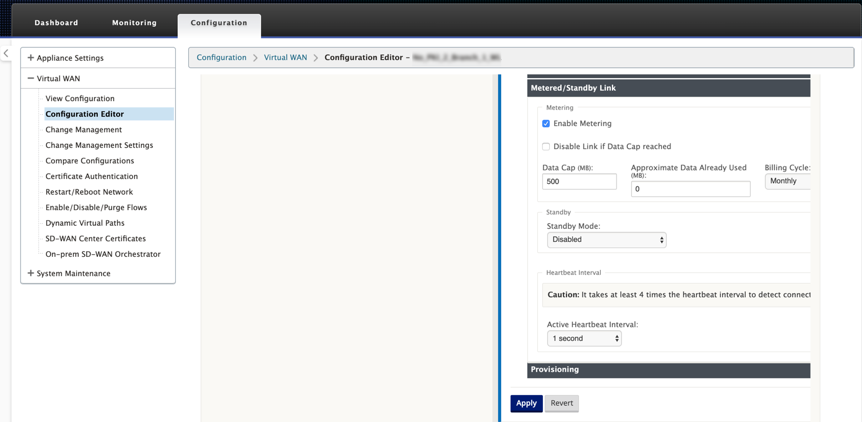Screen dimensions: 862x422
Task: Expand the Provisioning section header
Action: pyautogui.click(x=668, y=370)
